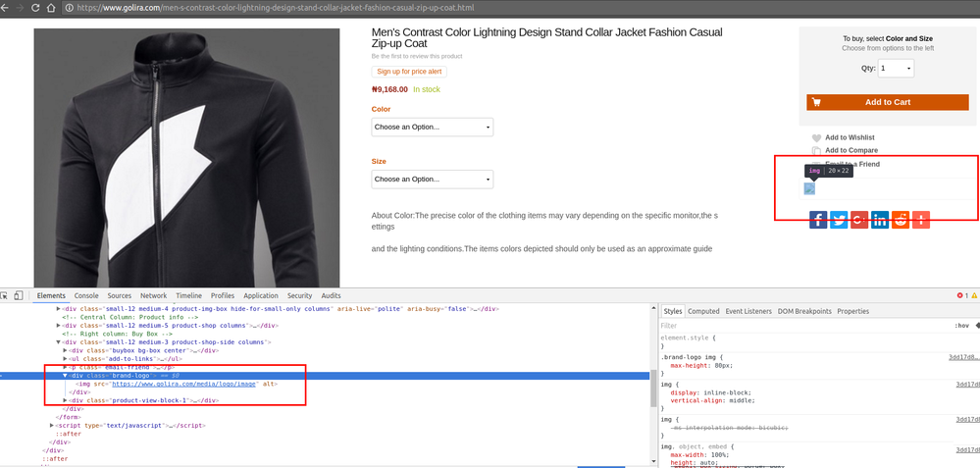Open the Network tab
Viewport: 980px width, 468px height.
[153, 295]
